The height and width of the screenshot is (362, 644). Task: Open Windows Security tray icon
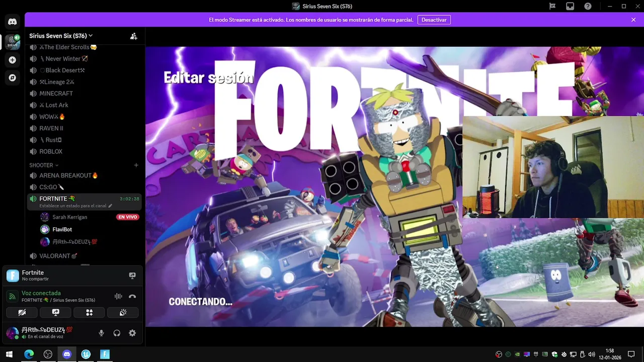point(554,354)
